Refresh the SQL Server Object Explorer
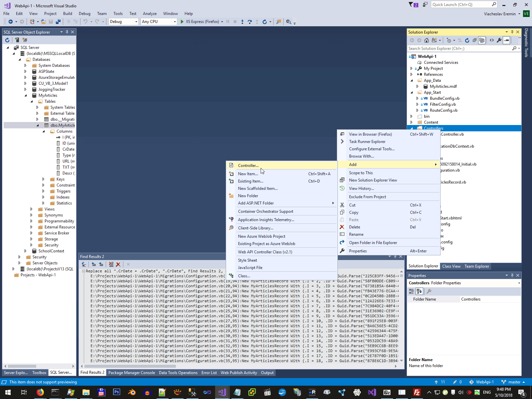Image resolution: width=532 pixels, height=399 pixels. [7, 40]
